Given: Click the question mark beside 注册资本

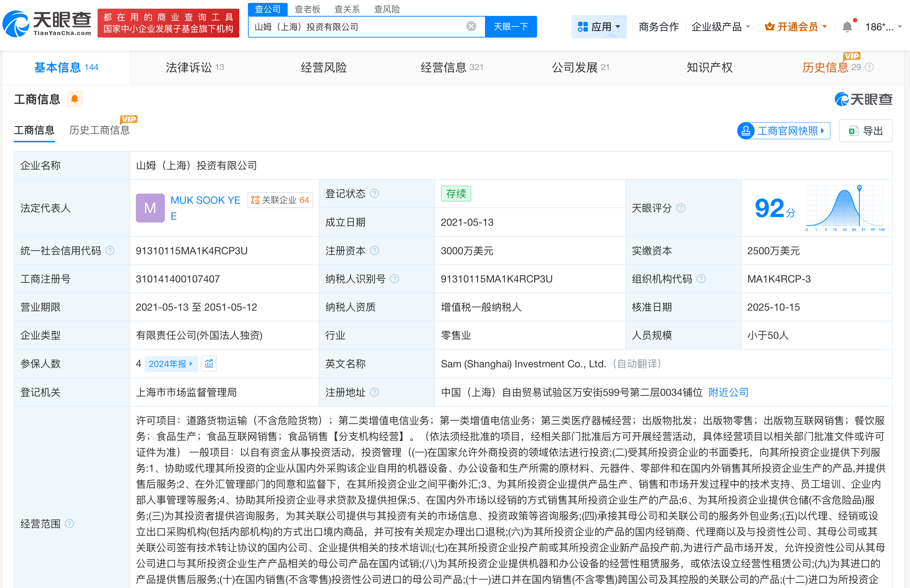Looking at the screenshot, I should click(x=375, y=251).
